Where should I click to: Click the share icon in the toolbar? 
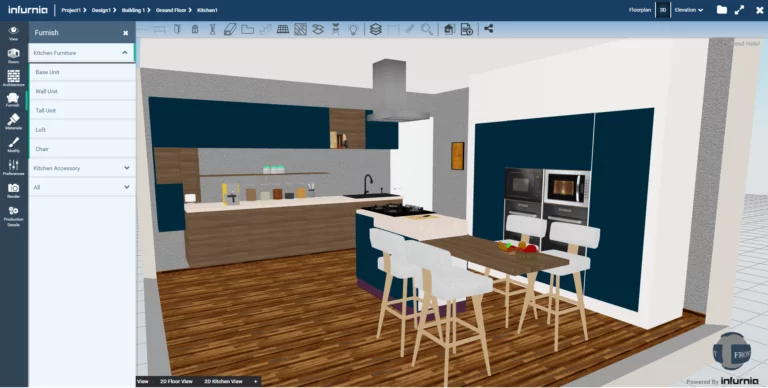[488, 29]
